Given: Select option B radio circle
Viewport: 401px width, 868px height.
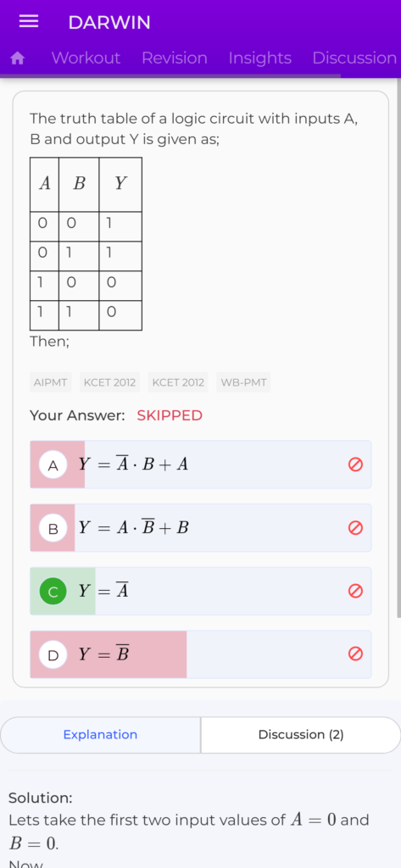Looking at the screenshot, I should (53, 528).
